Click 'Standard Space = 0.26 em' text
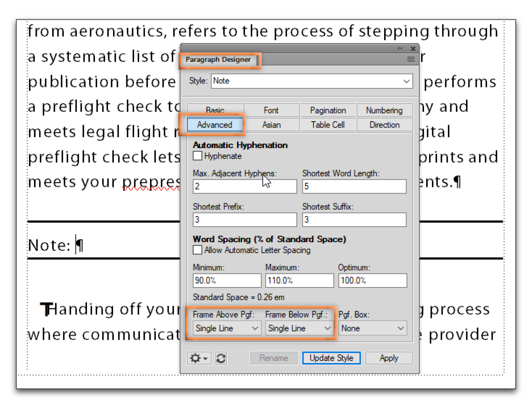532x408 pixels. coord(239,297)
